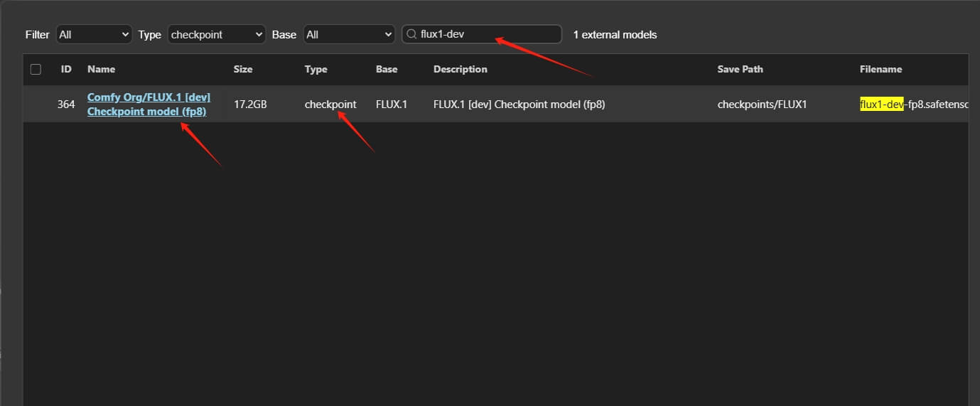
Task: Open the Base dropdown
Action: pyautogui.click(x=348, y=34)
